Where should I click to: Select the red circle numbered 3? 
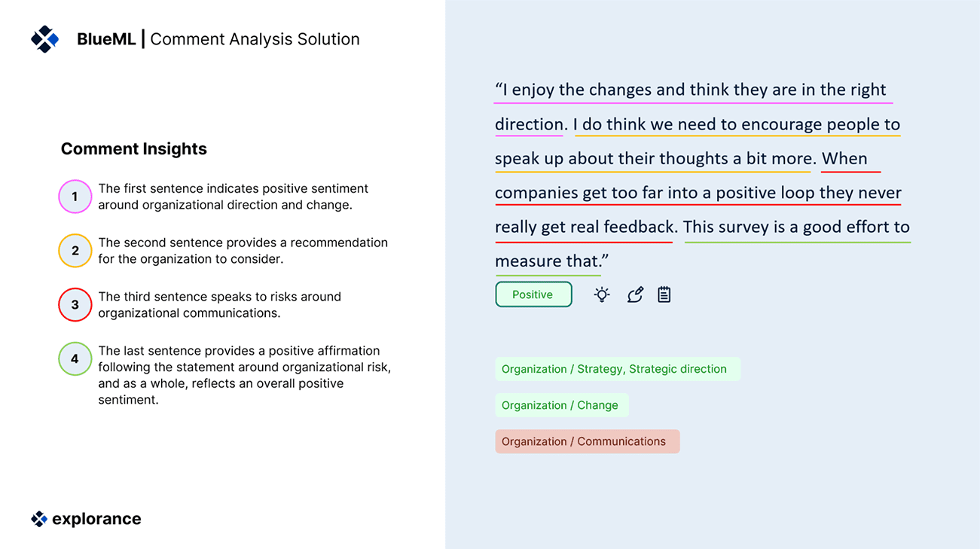pos(75,305)
